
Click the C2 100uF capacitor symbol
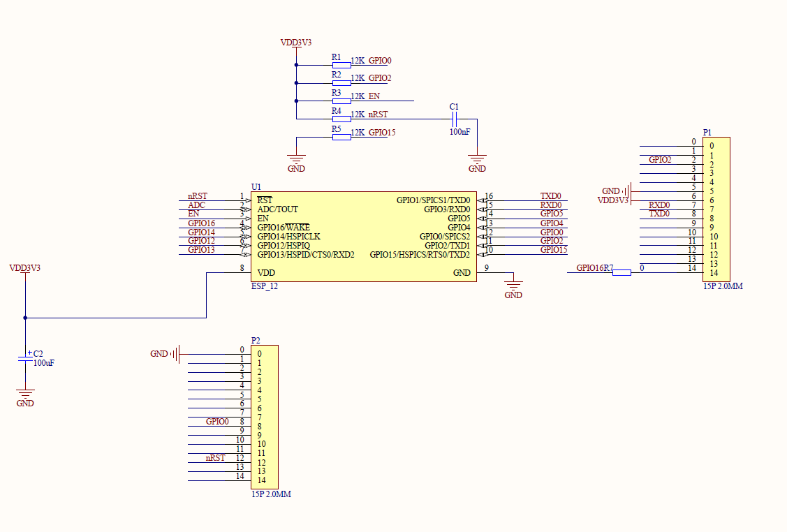click(x=26, y=358)
